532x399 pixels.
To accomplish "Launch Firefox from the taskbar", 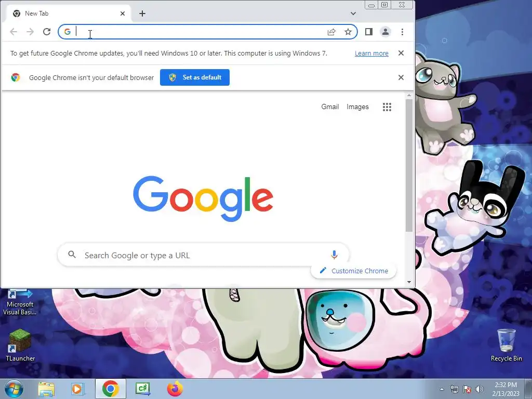I will click(x=175, y=389).
